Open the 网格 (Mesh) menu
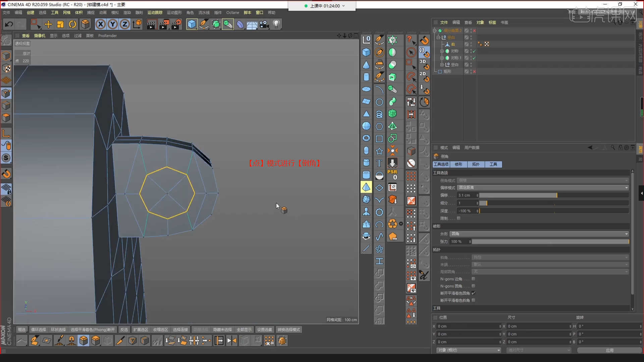644x362 pixels. click(67, 13)
